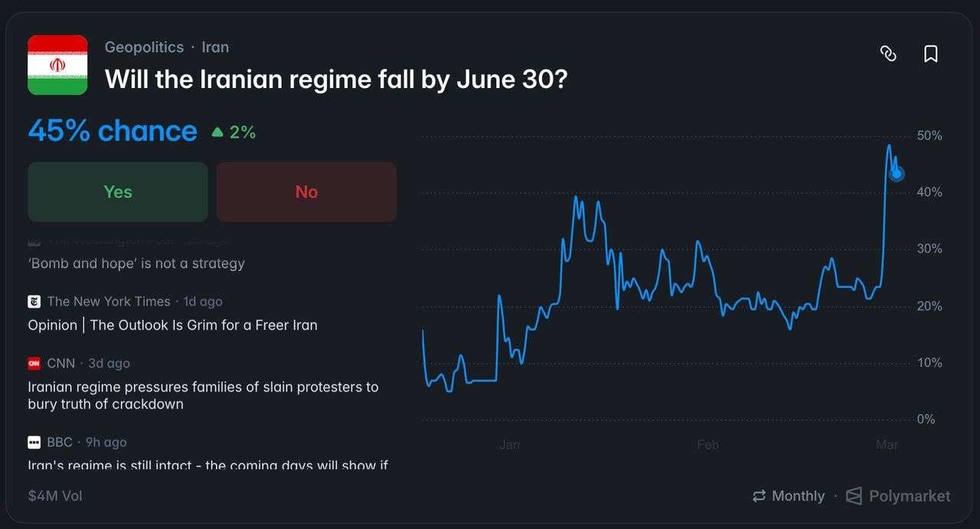Select the No outcome button
Image resolution: width=980 pixels, height=529 pixels.
[306, 191]
